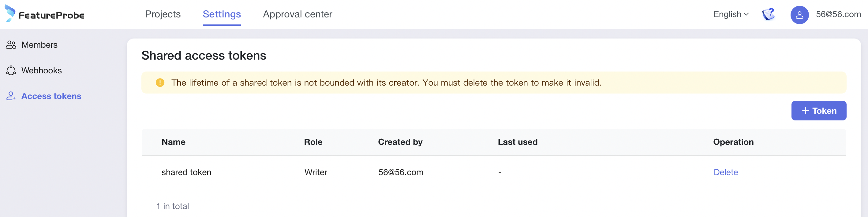Select Access tokens in the sidebar
The width and height of the screenshot is (868, 217).
click(51, 96)
